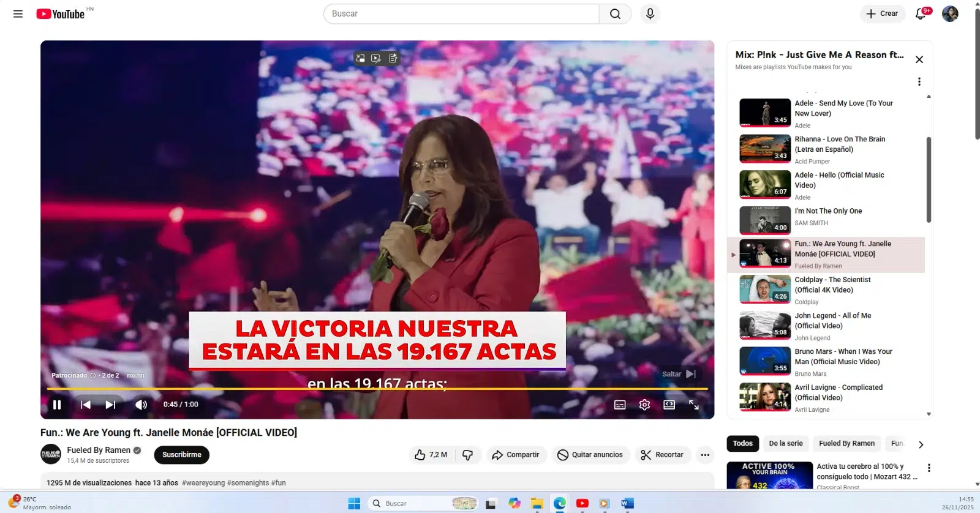Enter fullscreen mode in the player
Image resolution: width=980 pixels, height=513 pixels.
tap(694, 405)
